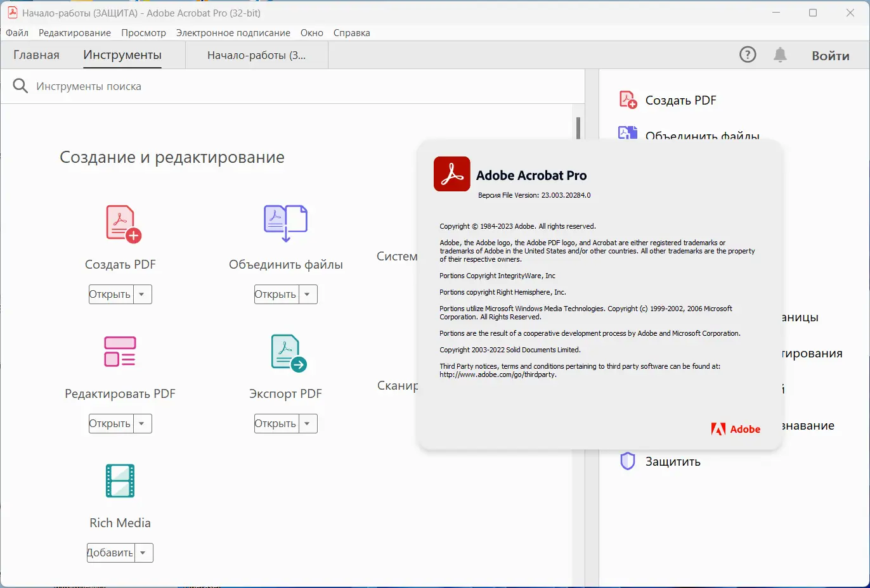The height and width of the screenshot is (588, 870).
Task: Click the Создание и редактирование section heading
Action: (172, 157)
